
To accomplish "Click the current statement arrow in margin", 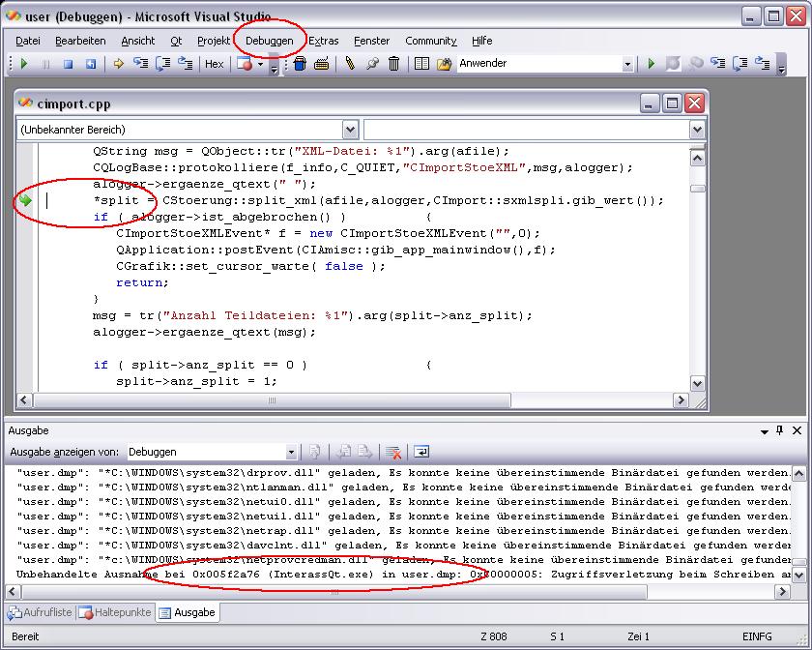I will pos(26,200).
